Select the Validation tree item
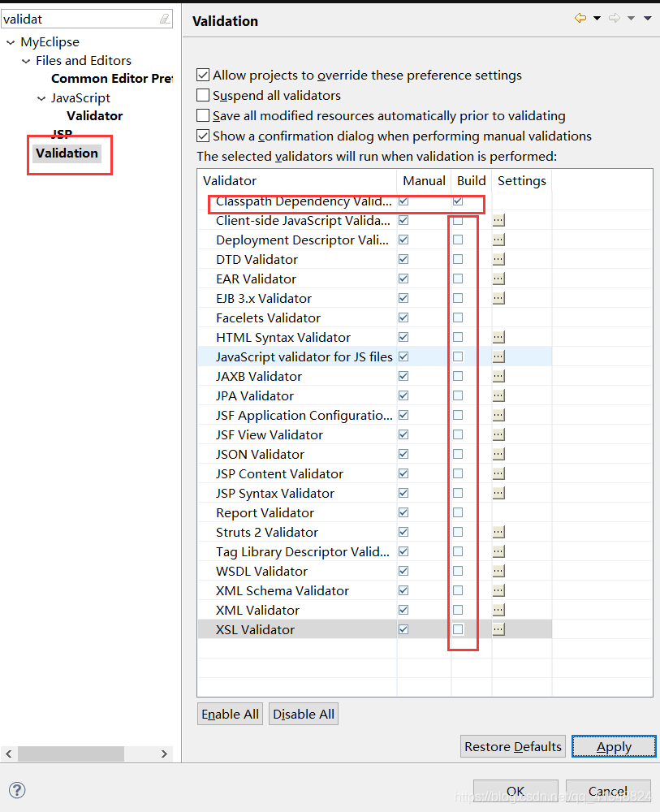The width and height of the screenshot is (660, 812). [x=67, y=153]
